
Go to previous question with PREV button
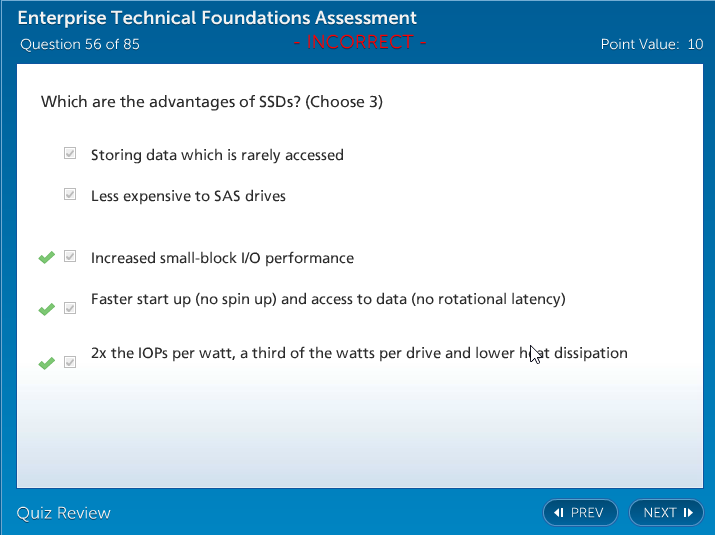pos(580,513)
